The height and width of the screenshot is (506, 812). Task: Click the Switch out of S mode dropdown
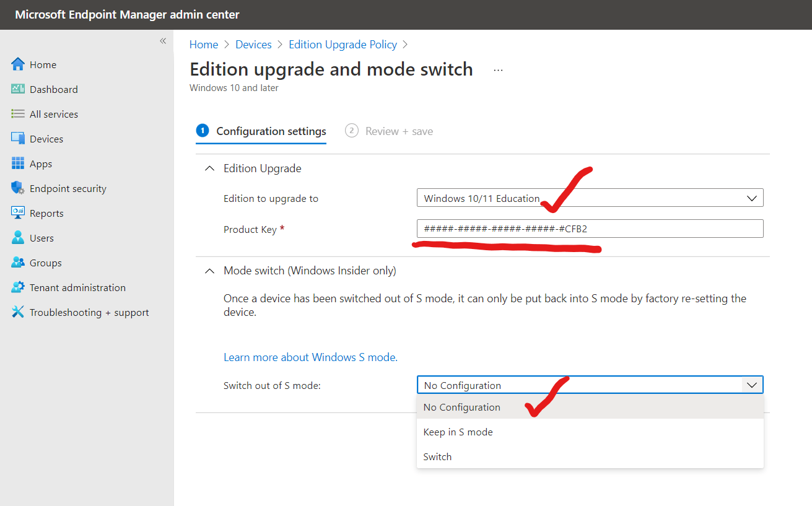(x=590, y=385)
